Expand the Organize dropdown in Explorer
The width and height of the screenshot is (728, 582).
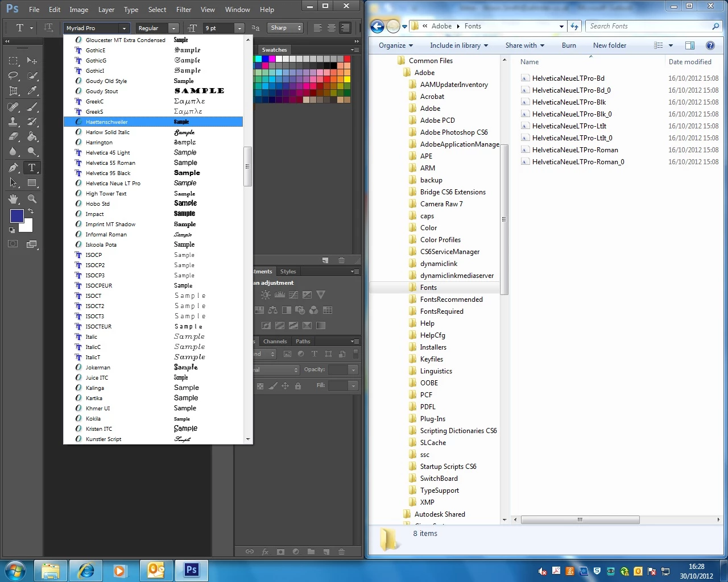(x=396, y=45)
